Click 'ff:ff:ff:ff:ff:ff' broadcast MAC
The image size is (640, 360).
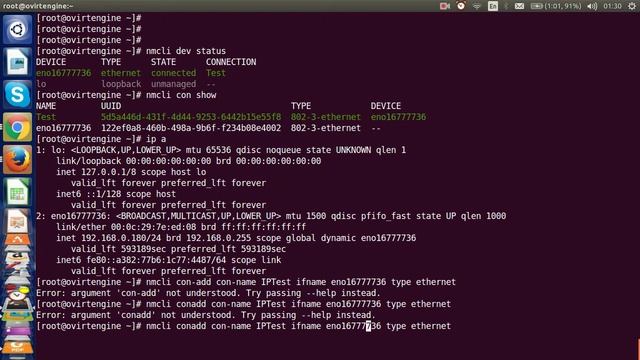coord(264,227)
